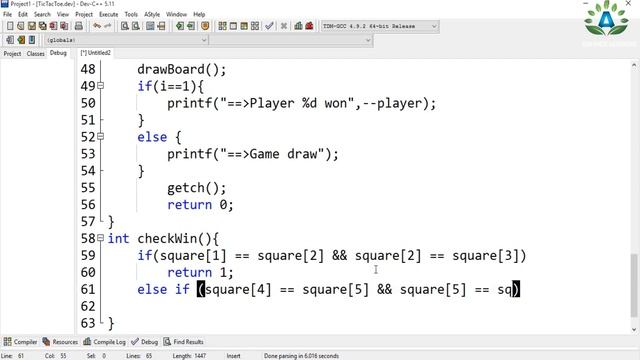This screenshot has width=640, height=360.
Task: Click the blue bookmark icon in second toolbar row
Action: (x=32, y=40)
